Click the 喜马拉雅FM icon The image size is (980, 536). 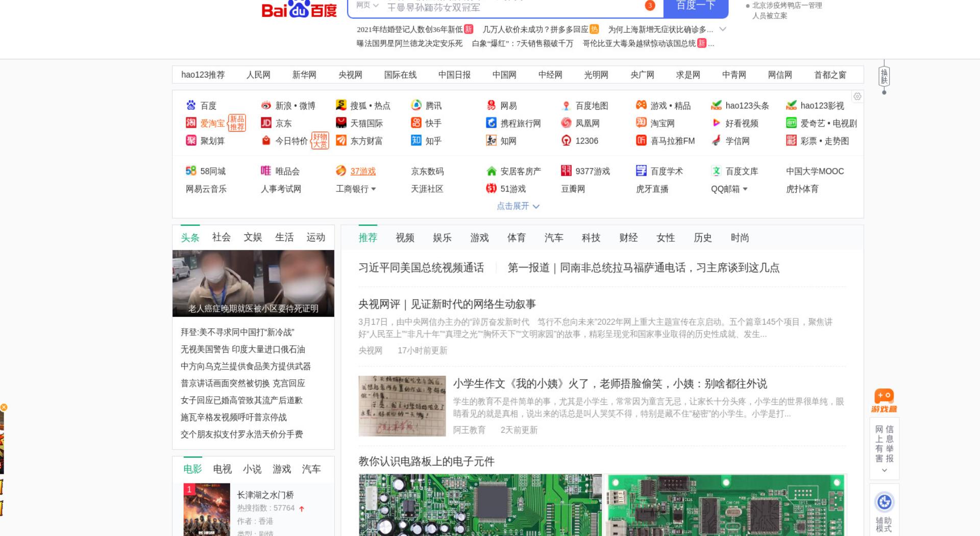tap(641, 140)
